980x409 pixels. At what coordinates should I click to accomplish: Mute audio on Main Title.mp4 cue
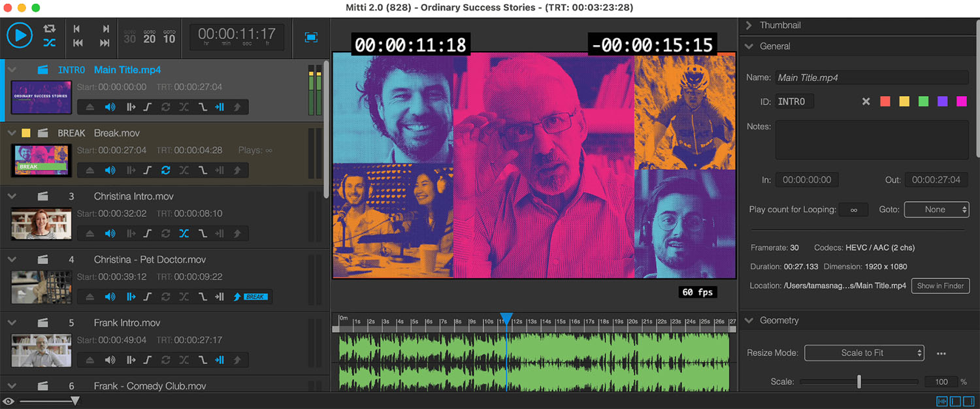point(110,107)
